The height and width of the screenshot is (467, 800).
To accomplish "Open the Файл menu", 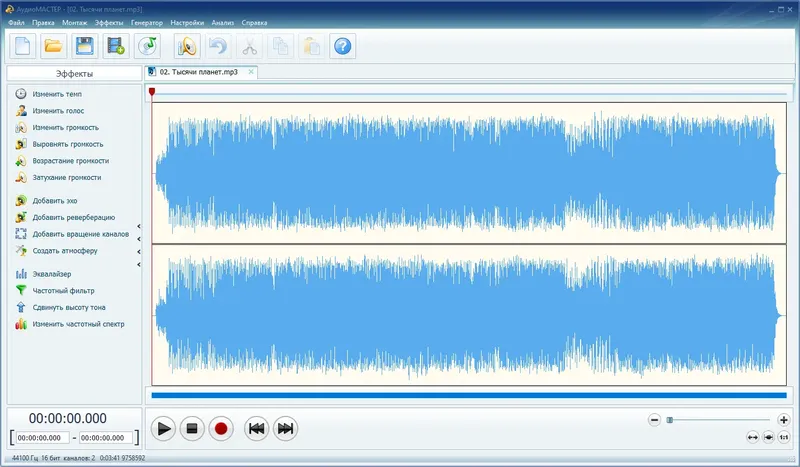I will pyautogui.click(x=16, y=22).
